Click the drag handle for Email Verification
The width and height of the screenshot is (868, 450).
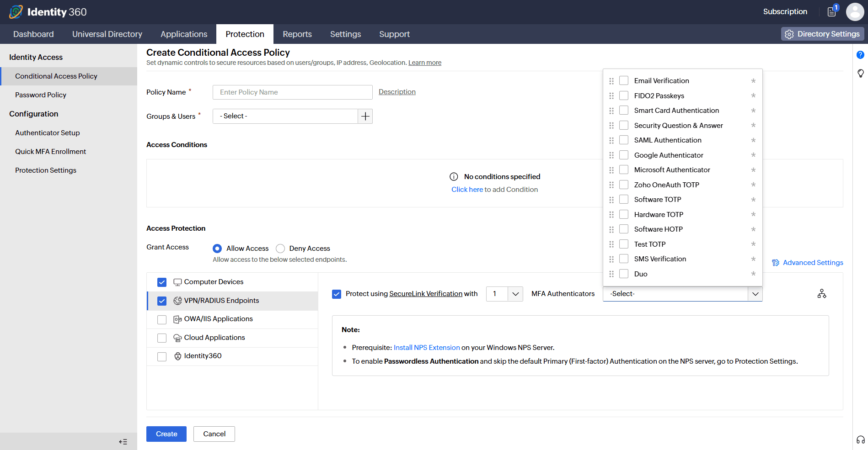[x=611, y=81]
